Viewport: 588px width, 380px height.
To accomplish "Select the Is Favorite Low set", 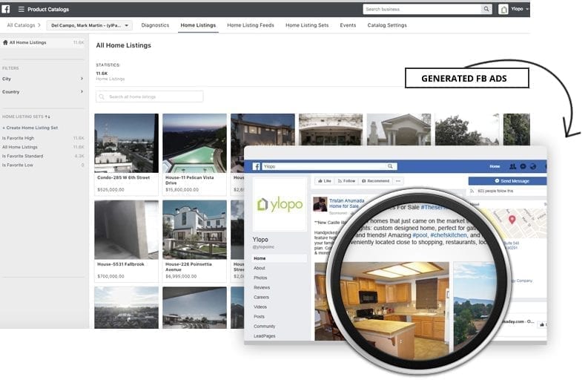I will [44, 165].
